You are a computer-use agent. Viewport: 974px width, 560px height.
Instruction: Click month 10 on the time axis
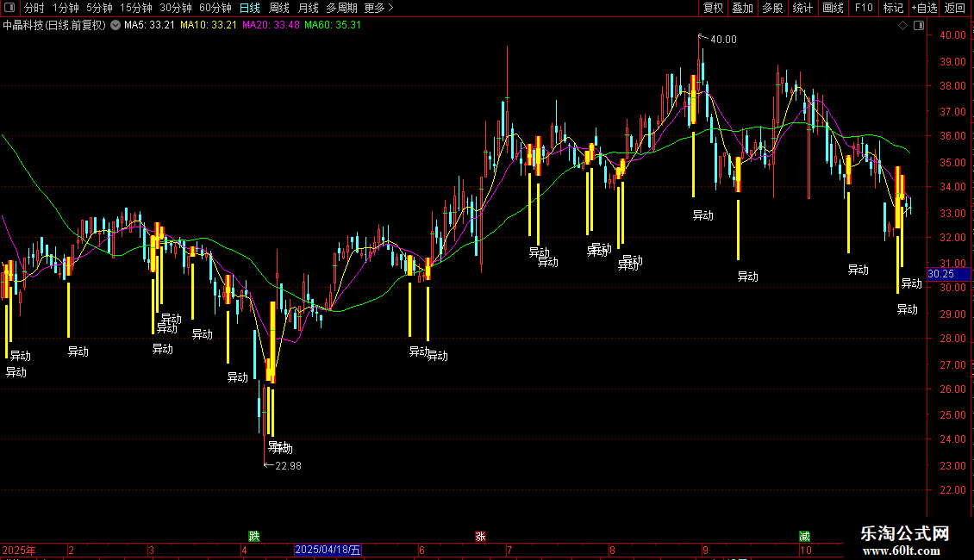[806, 551]
